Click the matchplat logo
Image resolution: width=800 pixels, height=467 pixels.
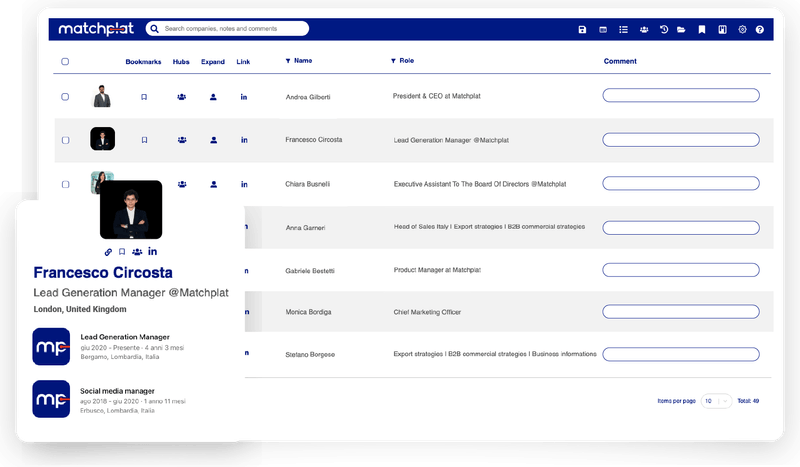click(96, 29)
